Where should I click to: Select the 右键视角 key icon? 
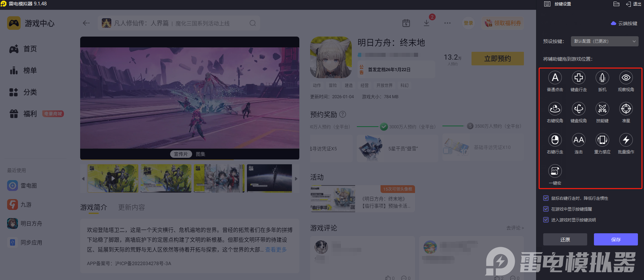pyautogui.click(x=555, y=109)
